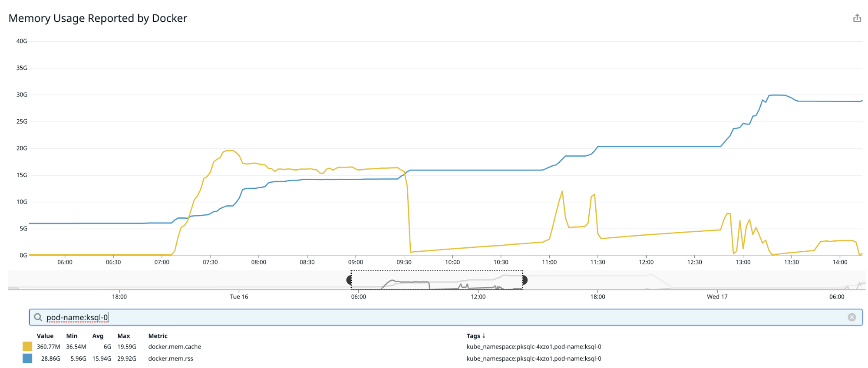Sort legend by Min column

click(x=72, y=336)
